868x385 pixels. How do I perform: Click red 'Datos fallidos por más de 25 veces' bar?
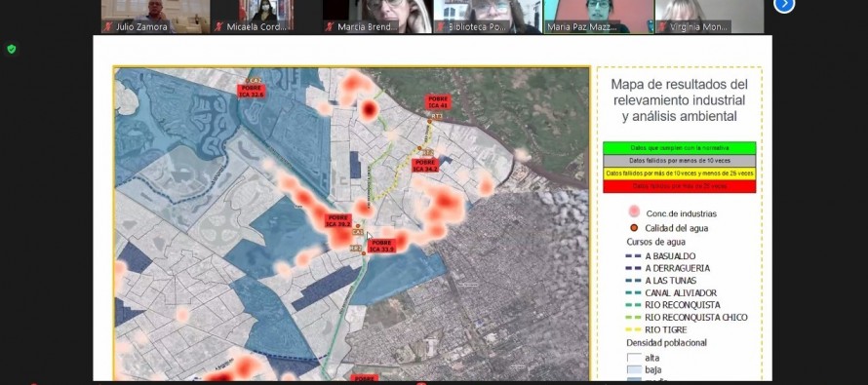click(679, 186)
